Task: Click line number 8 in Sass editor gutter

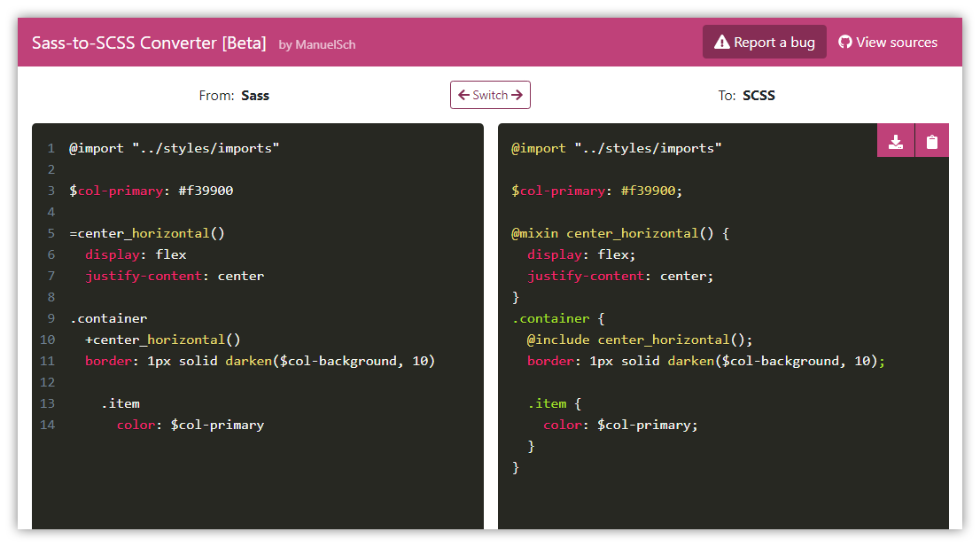Action: click(51, 297)
